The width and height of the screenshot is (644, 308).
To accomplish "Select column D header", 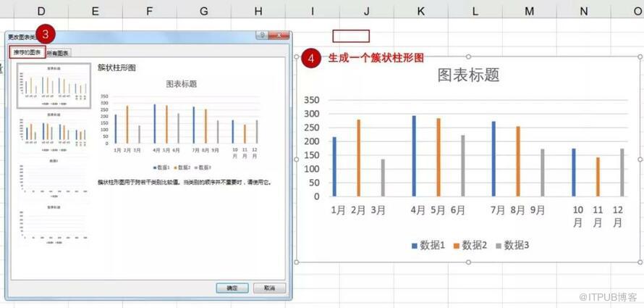I will pyautogui.click(x=41, y=12).
